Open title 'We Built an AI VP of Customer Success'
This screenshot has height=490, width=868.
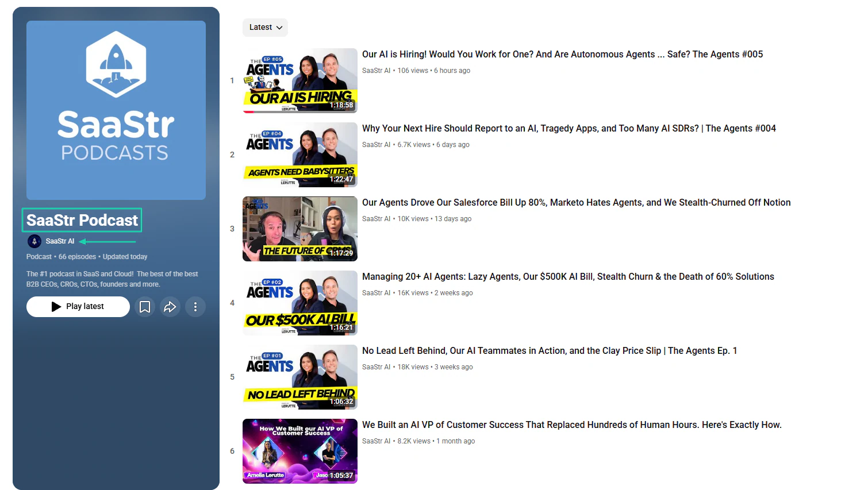[x=572, y=425]
